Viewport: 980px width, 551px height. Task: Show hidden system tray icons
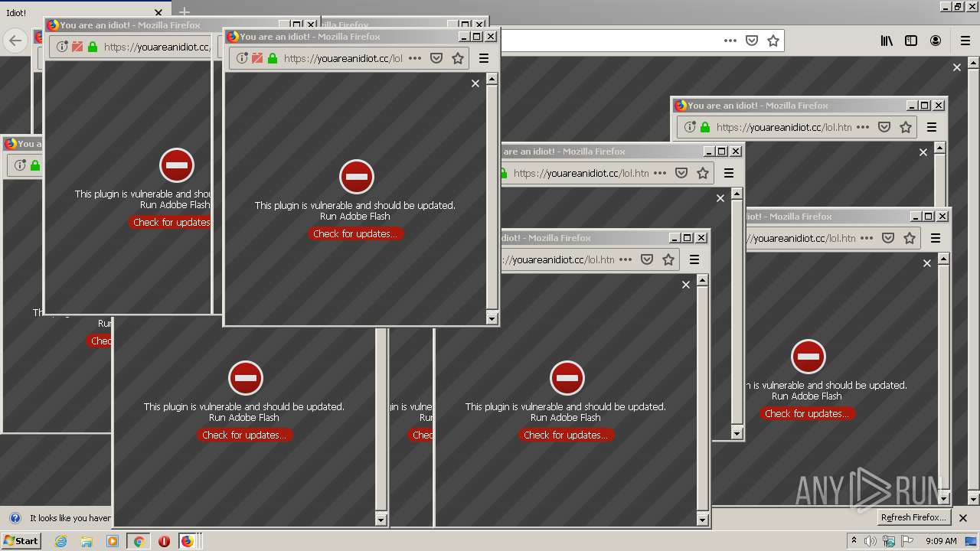[x=854, y=541]
